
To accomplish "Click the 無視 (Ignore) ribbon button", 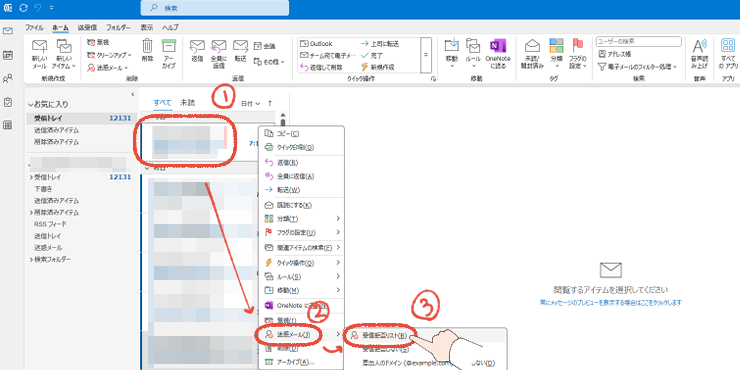I will click(98, 42).
